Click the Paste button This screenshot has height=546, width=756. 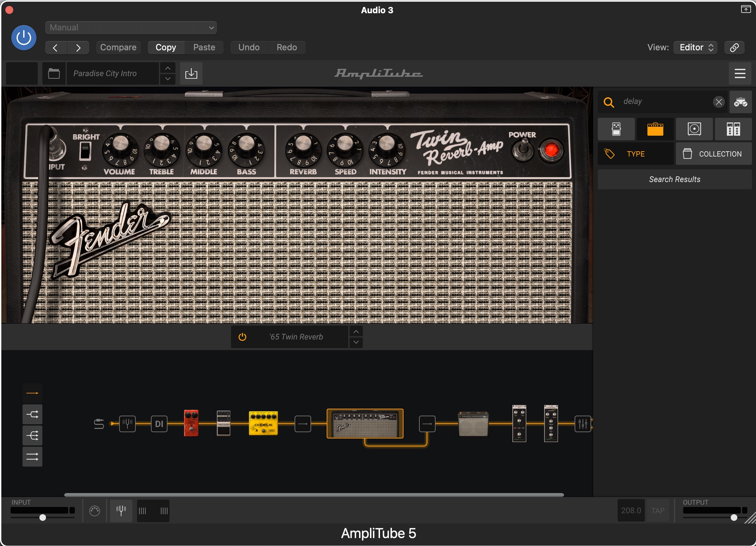(x=204, y=48)
